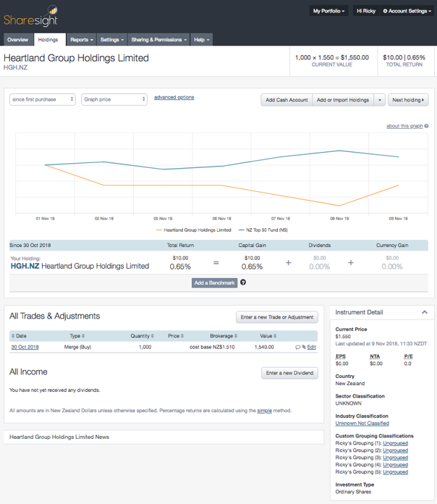Go to Next holding
This screenshot has height=504, width=437.
[408, 100]
